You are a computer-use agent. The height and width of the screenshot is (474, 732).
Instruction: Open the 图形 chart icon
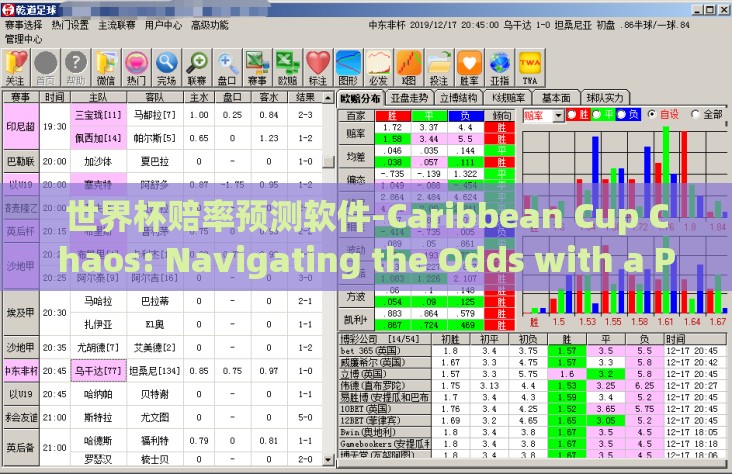[x=348, y=68]
